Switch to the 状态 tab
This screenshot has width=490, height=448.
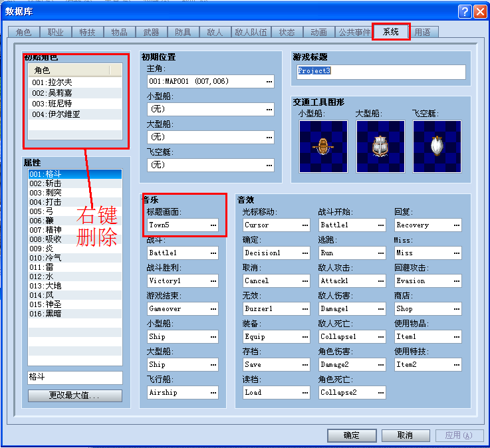pyautogui.click(x=287, y=32)
